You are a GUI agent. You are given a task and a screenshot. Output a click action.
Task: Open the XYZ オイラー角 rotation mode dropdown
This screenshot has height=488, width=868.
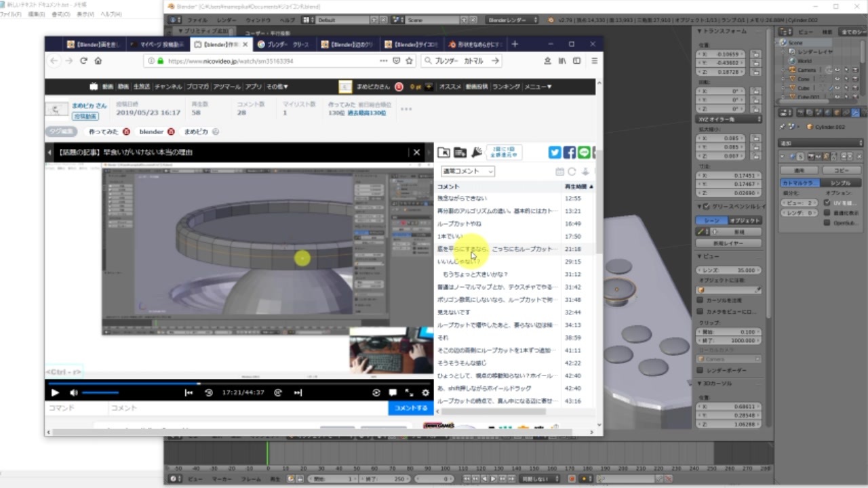[x=729, y=119]
